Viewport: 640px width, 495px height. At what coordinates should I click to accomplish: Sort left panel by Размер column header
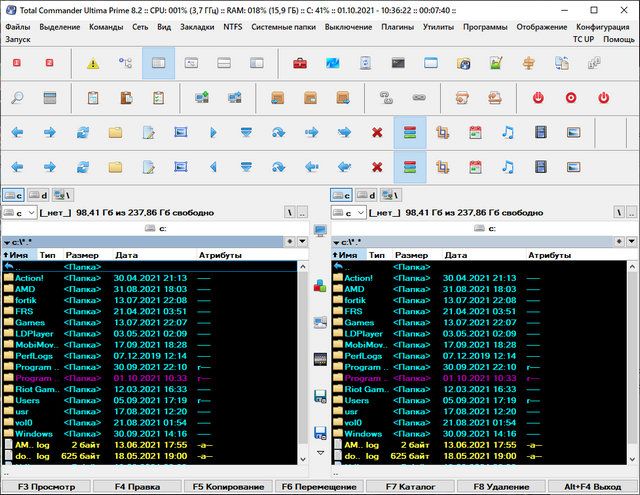82,255
